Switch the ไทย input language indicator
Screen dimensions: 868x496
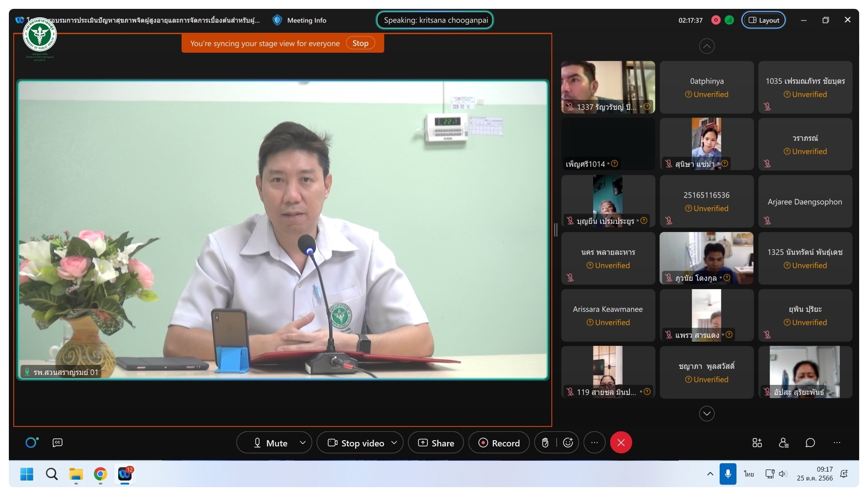(x=749, y=474)
